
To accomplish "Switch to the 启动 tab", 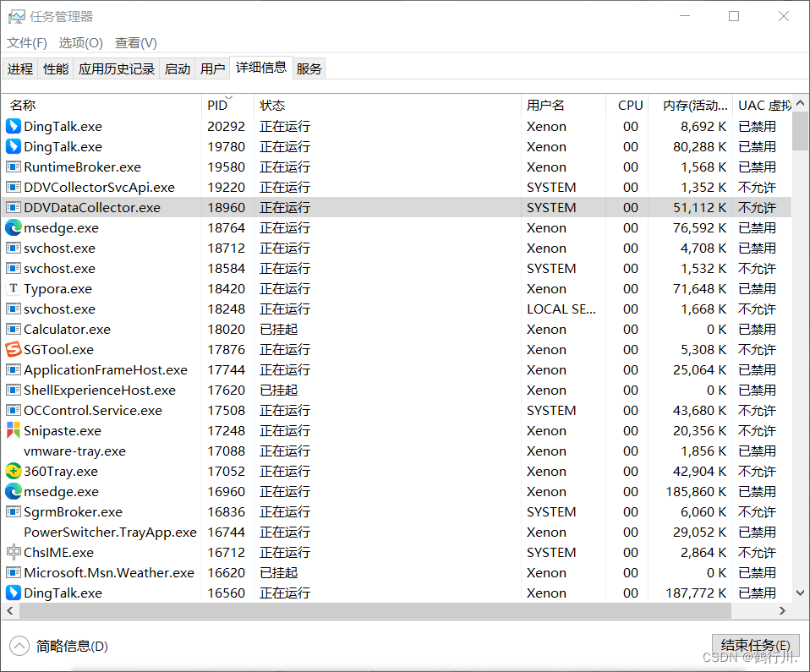I will 178,68.
